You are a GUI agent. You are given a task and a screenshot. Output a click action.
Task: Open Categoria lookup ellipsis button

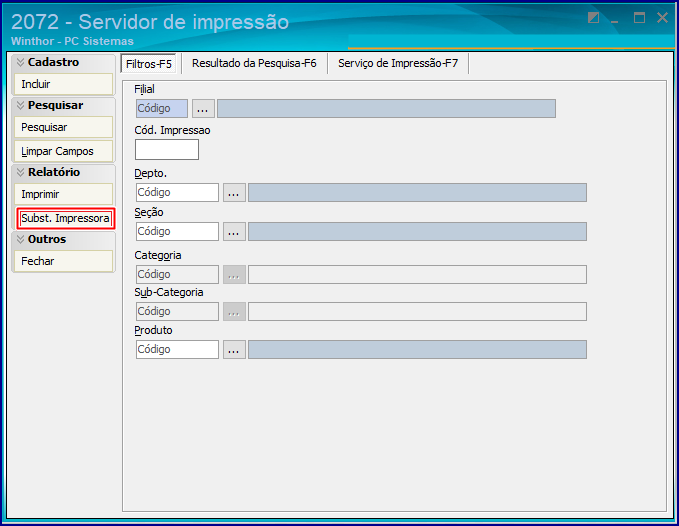click(234, 274)
